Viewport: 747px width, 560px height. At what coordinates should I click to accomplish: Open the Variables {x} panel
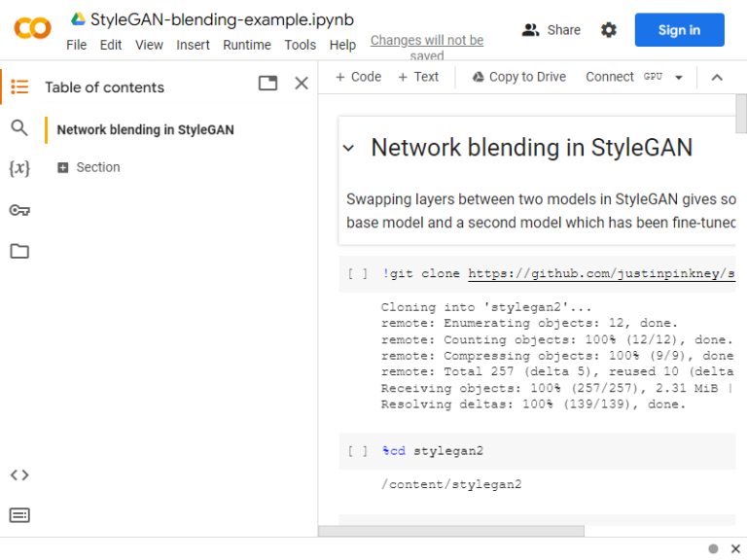pyautogui.click(x=19, y=168)
